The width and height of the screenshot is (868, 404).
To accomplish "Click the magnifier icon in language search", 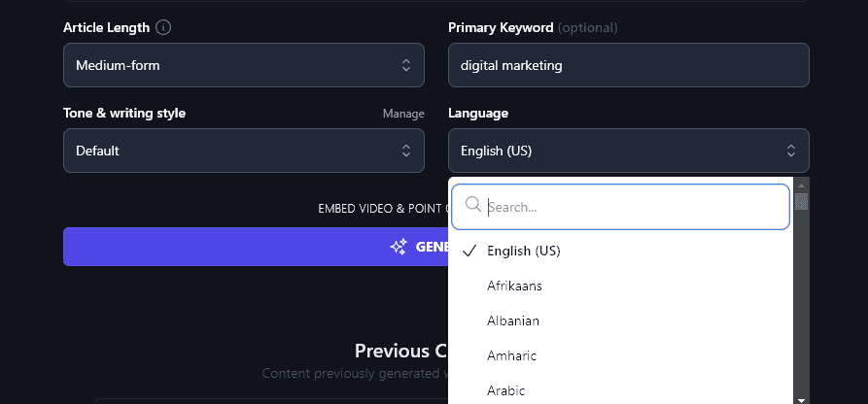I will click(473, 205).
